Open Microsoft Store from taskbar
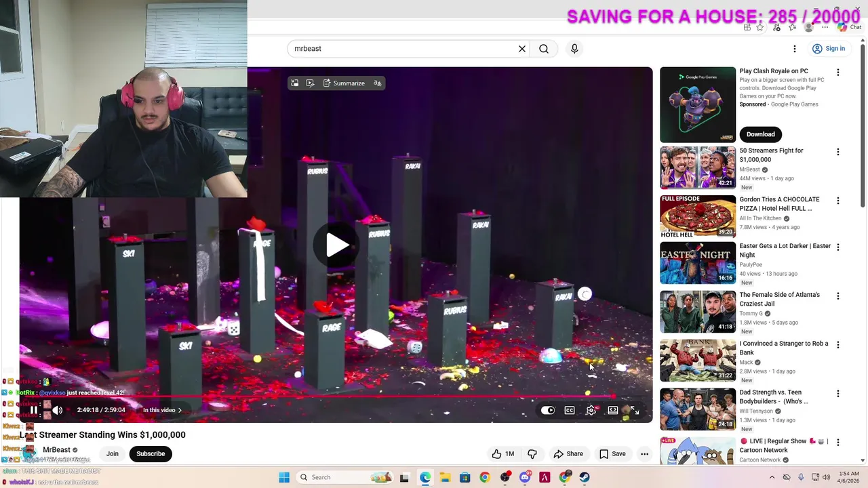 click(465, 477)
